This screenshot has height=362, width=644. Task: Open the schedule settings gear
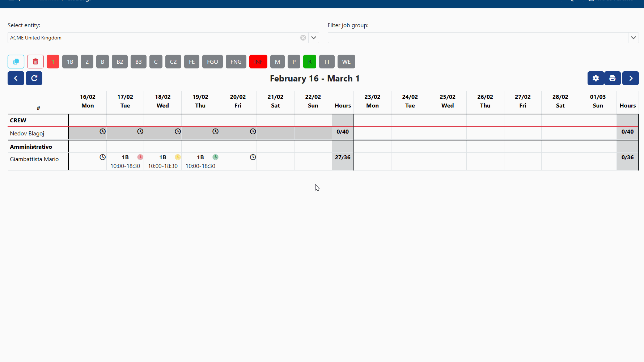[596, 78]
